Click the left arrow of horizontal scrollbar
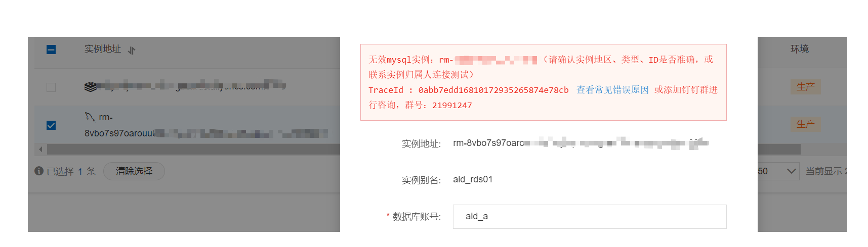This screenshot has width=868, height=247. pos(41,149)
